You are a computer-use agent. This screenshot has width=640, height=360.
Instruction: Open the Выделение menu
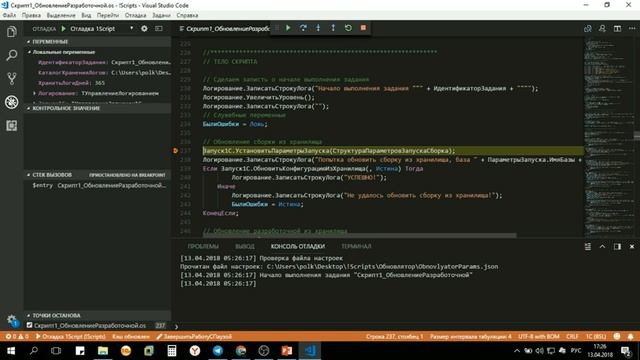(x=61, y=15)
